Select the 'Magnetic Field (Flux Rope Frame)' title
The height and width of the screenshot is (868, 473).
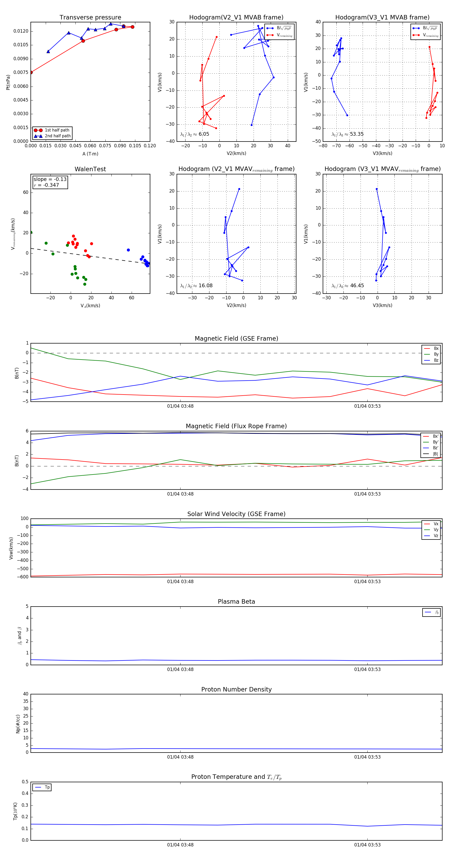tap(236, 426)
